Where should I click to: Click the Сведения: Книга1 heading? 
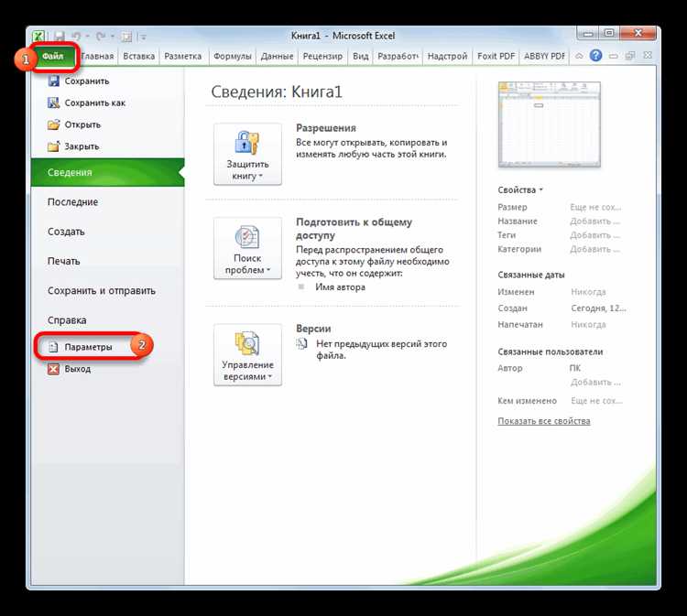coord(277,92)
